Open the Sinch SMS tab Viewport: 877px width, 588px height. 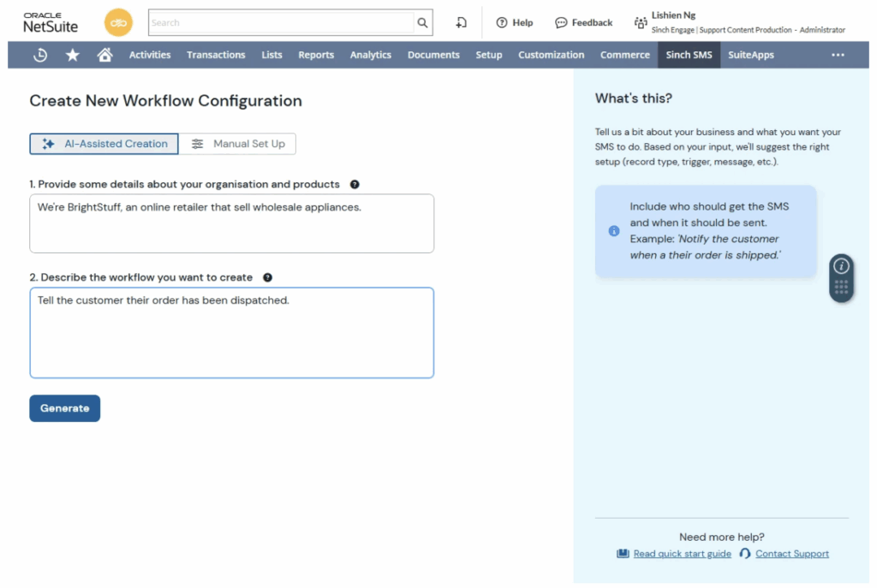coord(689,55)
